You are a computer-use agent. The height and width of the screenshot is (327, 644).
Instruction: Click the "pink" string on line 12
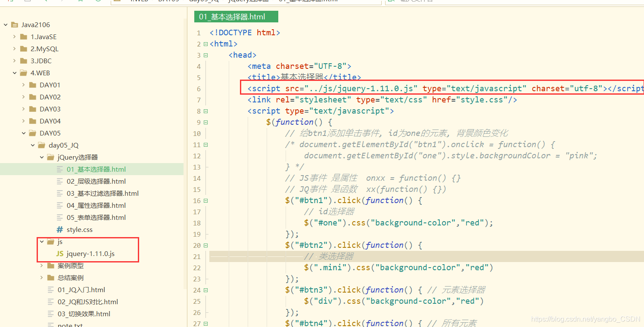pyautogui.click(x=579, y=156)
